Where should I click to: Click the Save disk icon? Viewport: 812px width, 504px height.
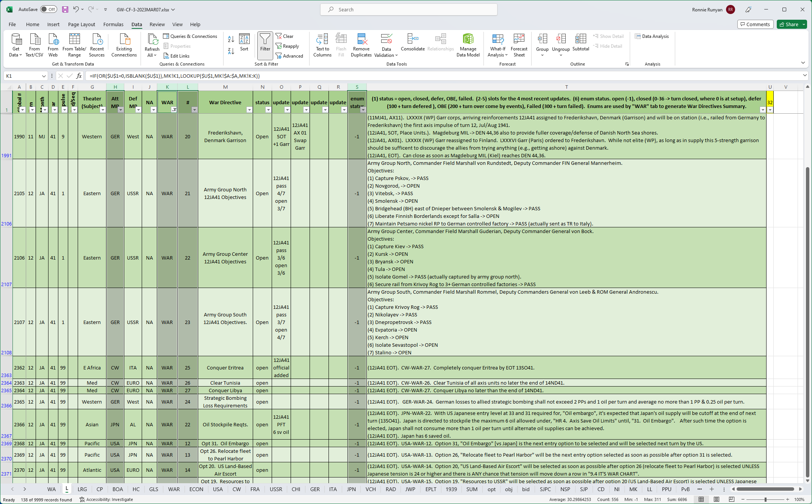[x=65, y=9]
